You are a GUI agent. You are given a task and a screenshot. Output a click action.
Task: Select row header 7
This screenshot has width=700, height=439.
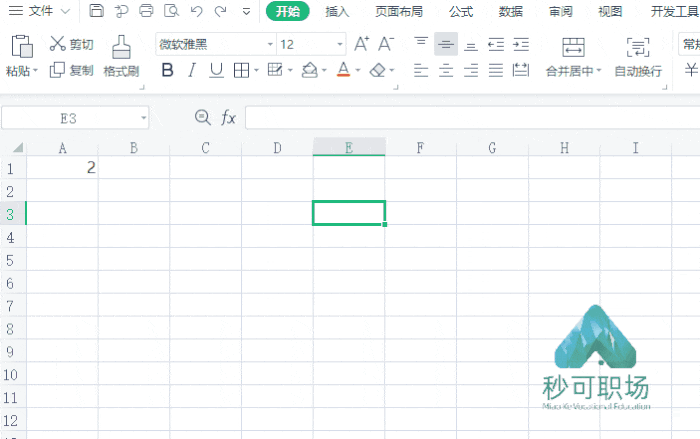pyautogui.click(x=11, y=306)
